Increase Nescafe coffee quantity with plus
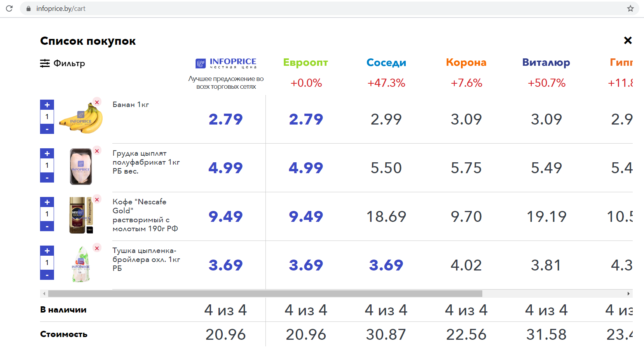The width and height of the screenshot is (644, 360). click(47, 202)
